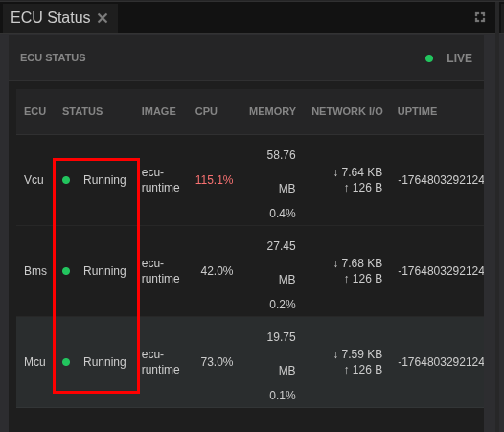Close the ECU Status tab

click(103, 18)
